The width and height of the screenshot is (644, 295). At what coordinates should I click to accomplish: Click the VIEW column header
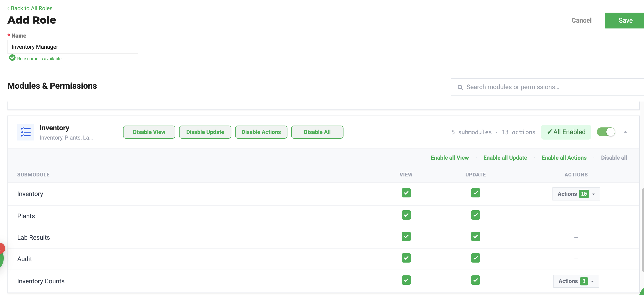click(406, 175)
